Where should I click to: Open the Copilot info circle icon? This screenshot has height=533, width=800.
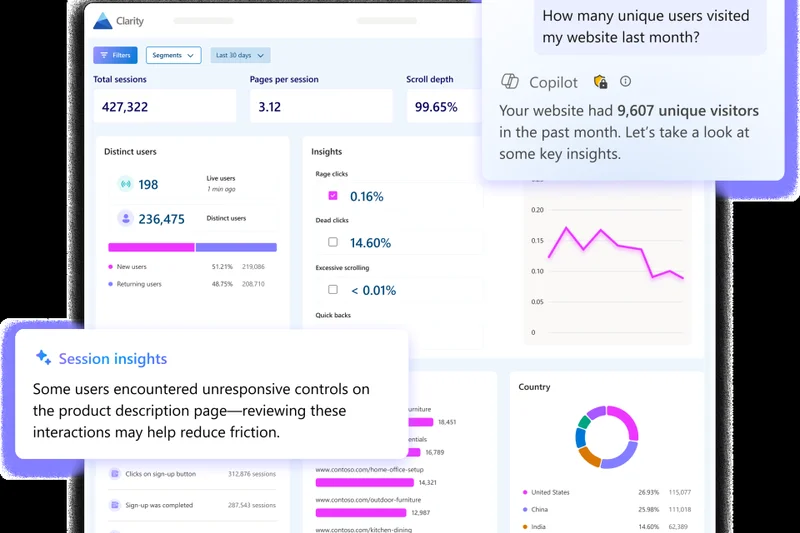click(x=626, y=81)
